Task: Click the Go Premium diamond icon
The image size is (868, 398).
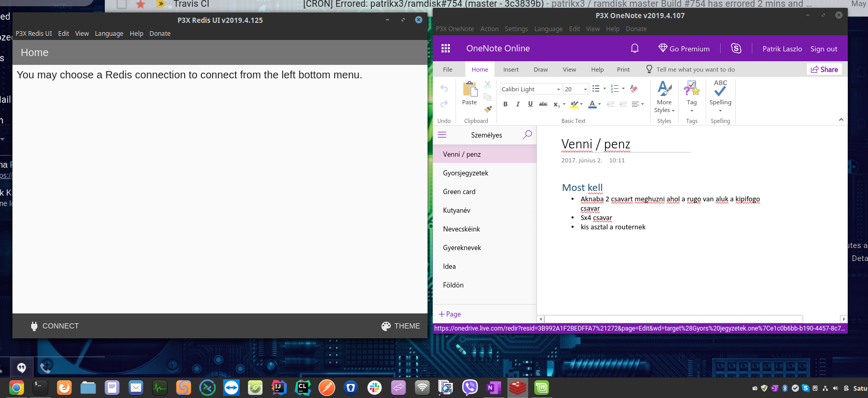Action: click(x=663, y=48)
